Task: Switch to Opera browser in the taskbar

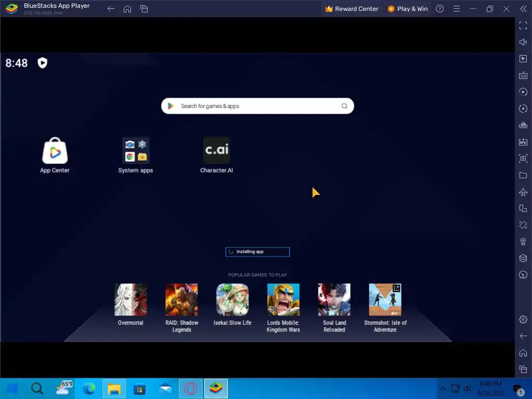Action: click(x=191, y=389)
